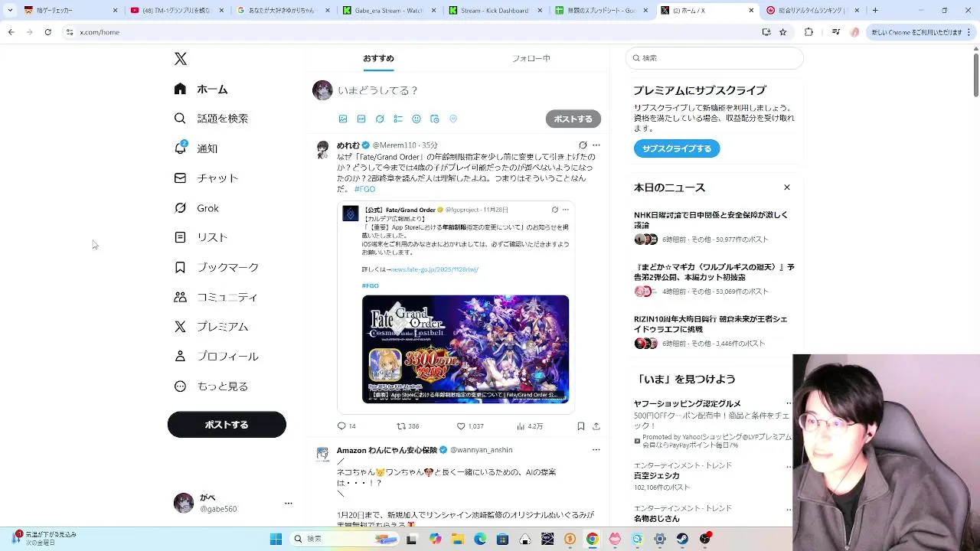Viewport: 980px width, 551px height.
Task: Reply to the めれむ post (14)
Action: (x=347, y=426)
